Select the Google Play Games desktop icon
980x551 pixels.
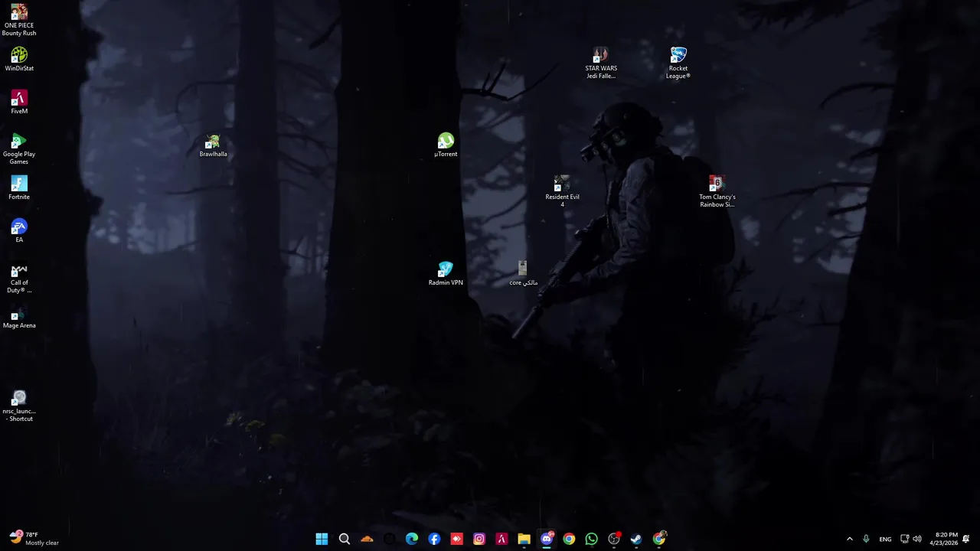coord(19,149)
